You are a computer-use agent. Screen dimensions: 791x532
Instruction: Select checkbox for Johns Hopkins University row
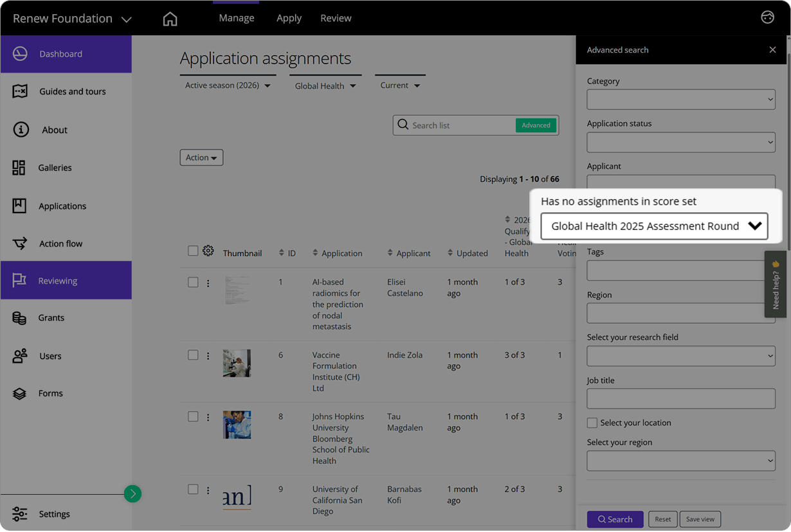pos(193,416)
